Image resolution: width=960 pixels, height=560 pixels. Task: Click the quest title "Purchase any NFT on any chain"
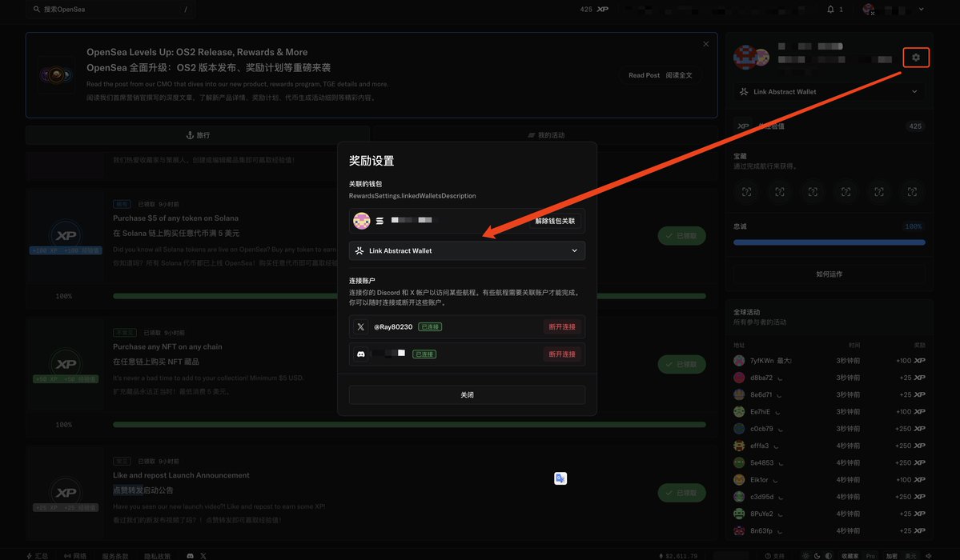(167, 347)
